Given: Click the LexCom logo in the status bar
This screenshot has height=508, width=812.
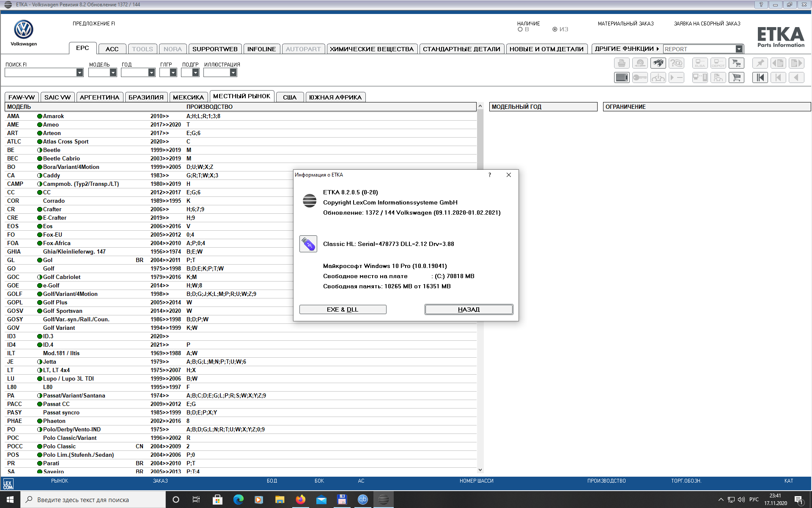Looking at the screenshot, I should click(8, 484).
